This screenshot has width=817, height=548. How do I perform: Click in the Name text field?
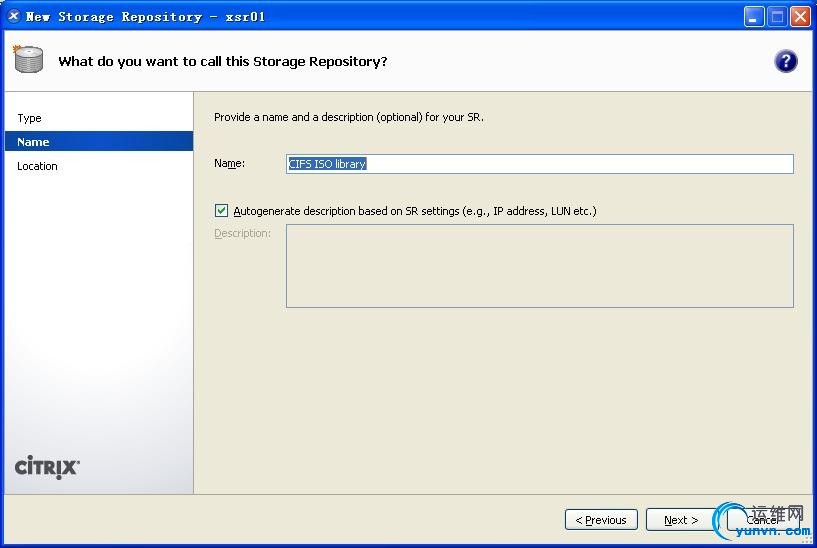coord(540,164)
